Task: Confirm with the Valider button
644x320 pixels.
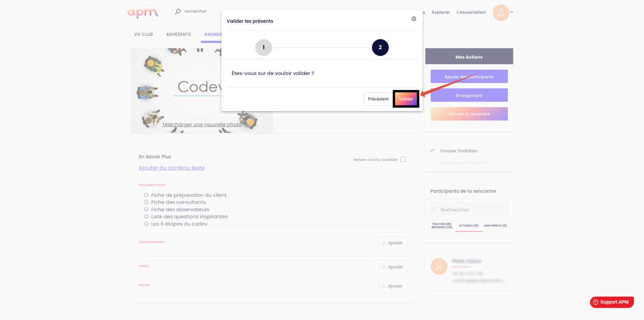Action: coord(406,99)
